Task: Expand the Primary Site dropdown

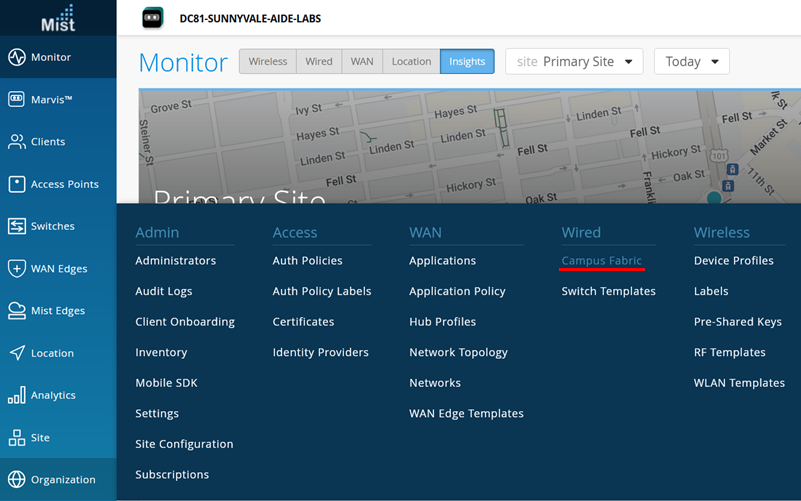Action: point(574,62)
